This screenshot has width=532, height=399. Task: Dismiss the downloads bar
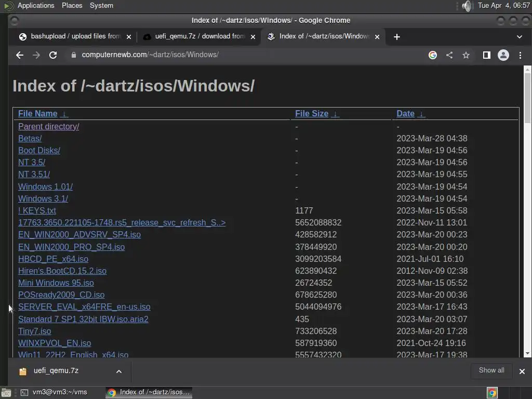(522, 371)
